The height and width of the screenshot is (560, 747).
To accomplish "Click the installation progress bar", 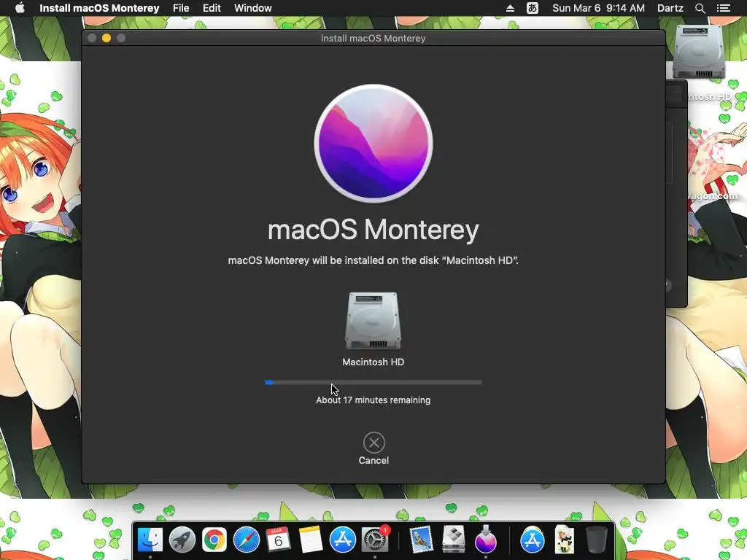I will (373, 382).
